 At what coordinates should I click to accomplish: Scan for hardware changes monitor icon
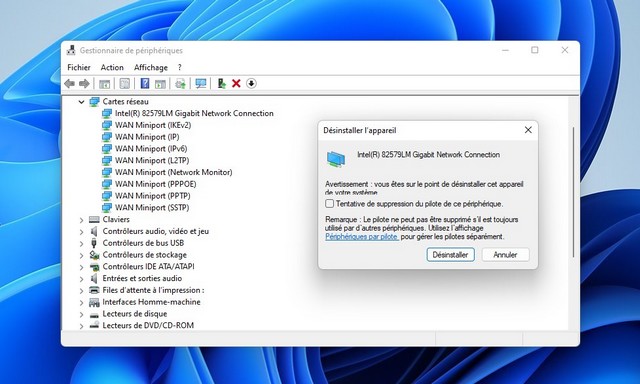[x=200, y=84]
